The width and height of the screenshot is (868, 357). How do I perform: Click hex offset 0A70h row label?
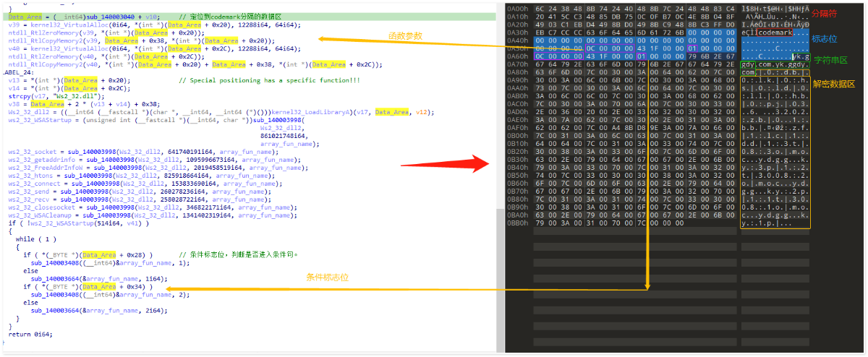click(516, 64)
